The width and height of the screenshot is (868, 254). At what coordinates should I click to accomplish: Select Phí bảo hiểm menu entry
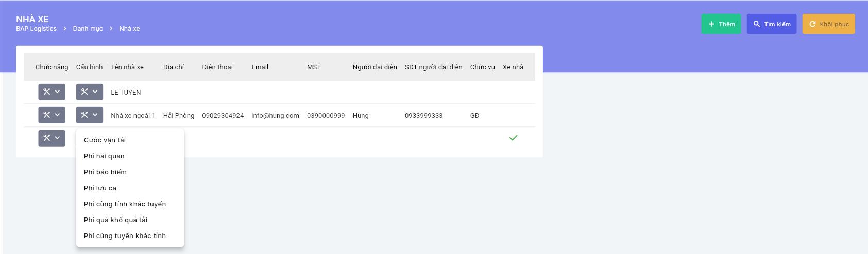click(105, 172)
